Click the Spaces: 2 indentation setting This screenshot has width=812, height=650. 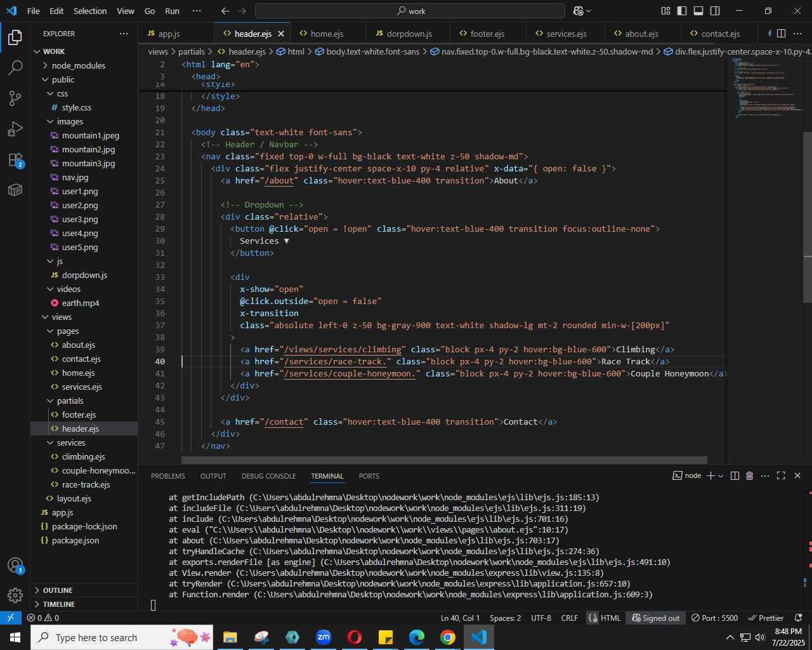click(506, 618)
